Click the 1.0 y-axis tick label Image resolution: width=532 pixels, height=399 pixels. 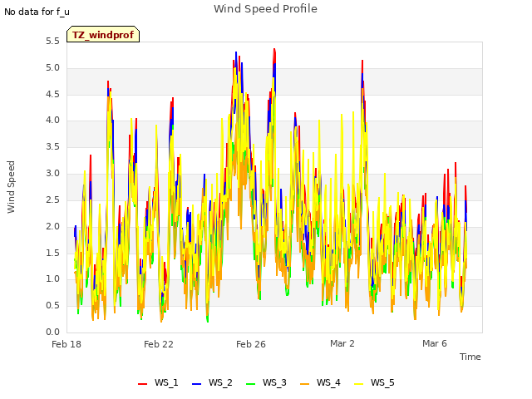(52, 278)
